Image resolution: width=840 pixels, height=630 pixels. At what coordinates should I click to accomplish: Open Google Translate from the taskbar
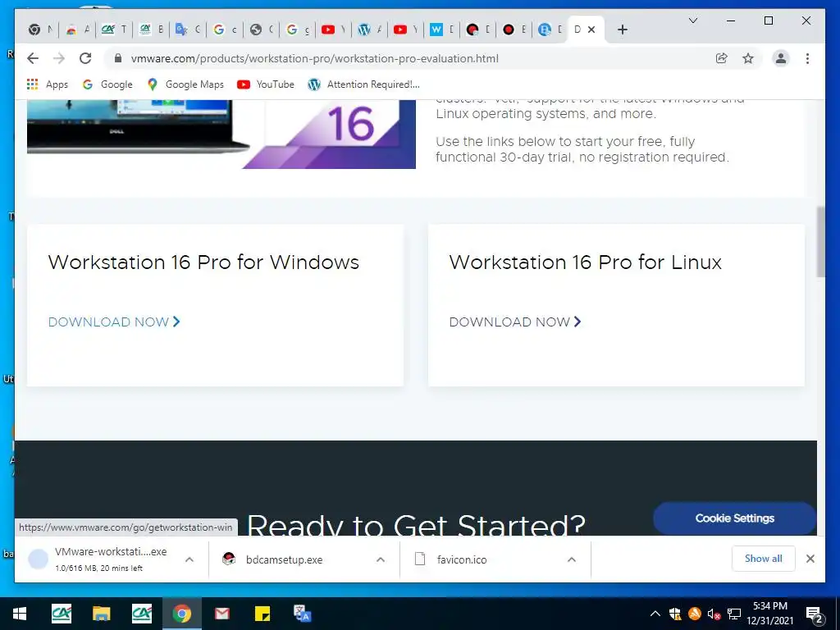[x=302, y=614]
